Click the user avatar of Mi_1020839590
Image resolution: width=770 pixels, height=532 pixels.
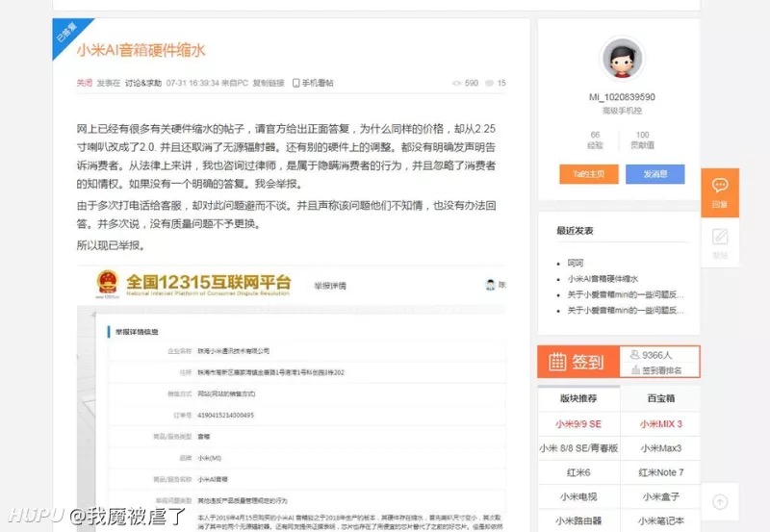click(x=622, y=59)
